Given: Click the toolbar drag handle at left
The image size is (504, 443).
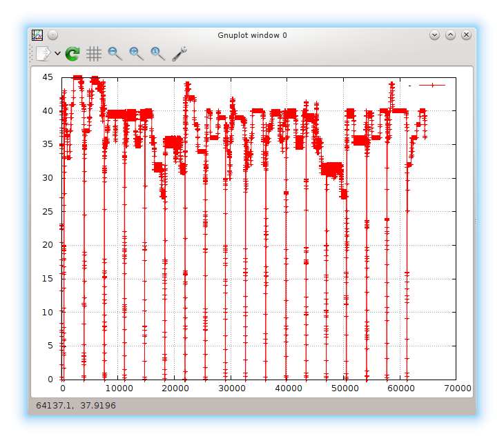Looking at the screenshot, I should pos(32,54).
